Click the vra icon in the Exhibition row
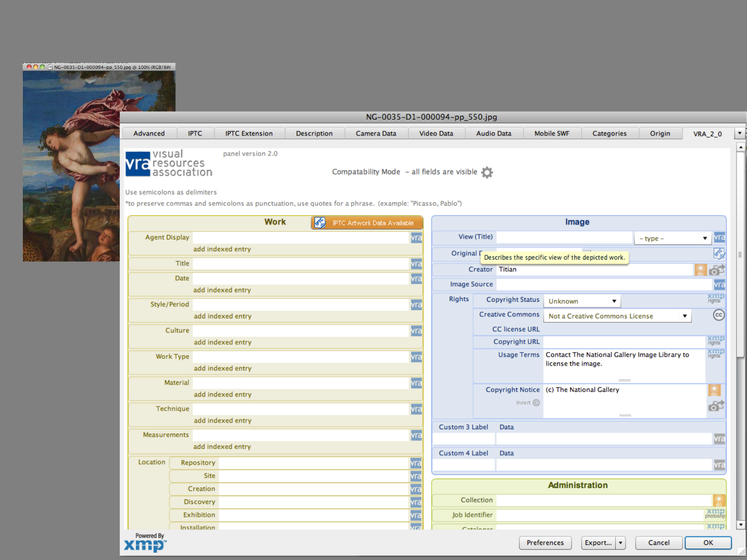747x560 pixels. pyautogui.click(x=416, y=515)
